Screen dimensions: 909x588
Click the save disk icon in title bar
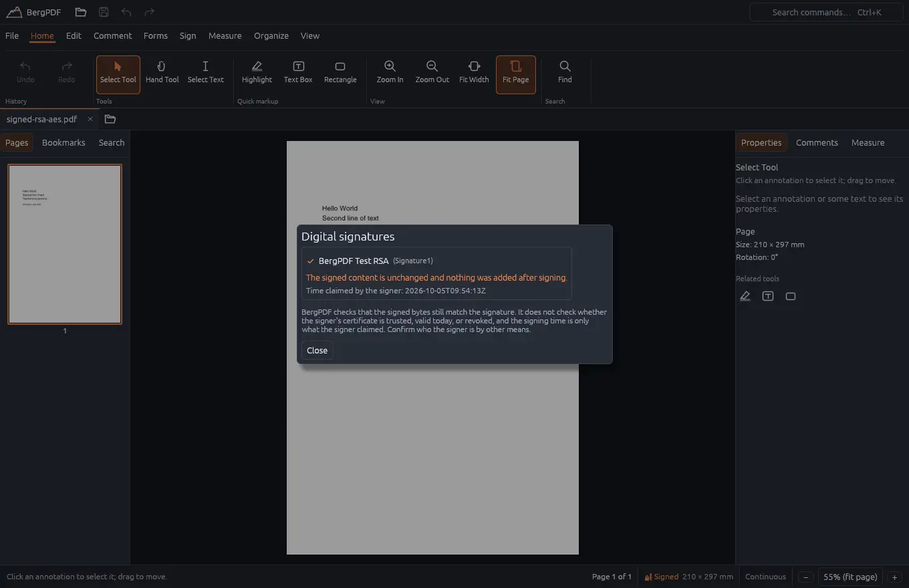104,12
